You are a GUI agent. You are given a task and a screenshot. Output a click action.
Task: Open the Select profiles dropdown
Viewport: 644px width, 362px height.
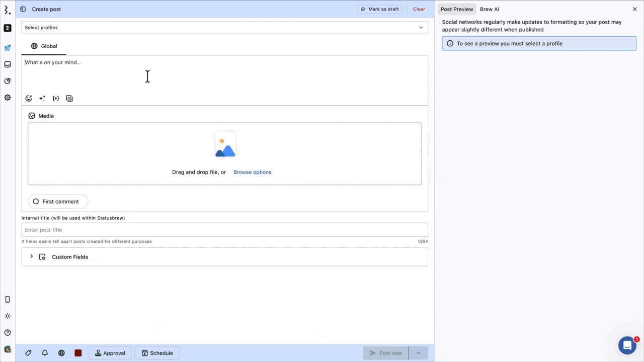coord(225,28)
